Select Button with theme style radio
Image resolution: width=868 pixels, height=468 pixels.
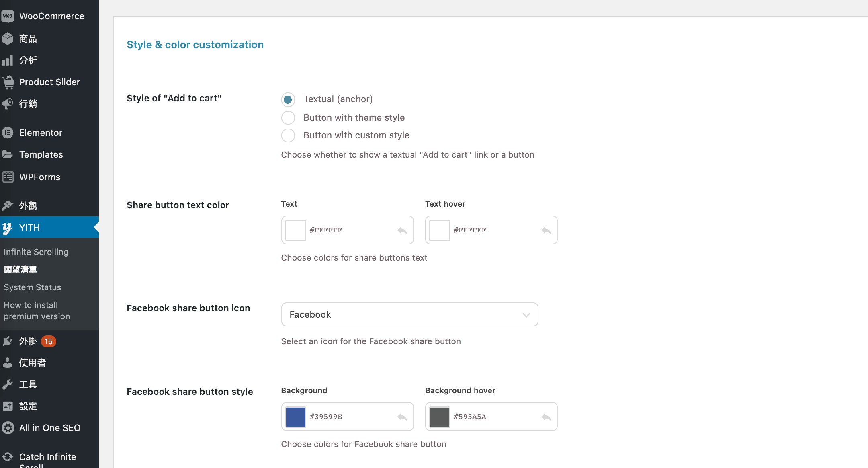click(x=288, y=118)
